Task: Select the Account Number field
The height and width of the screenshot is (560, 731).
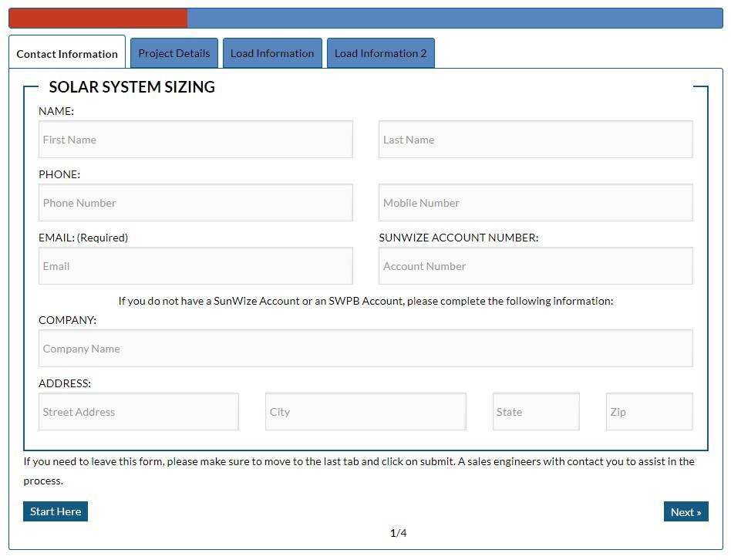Action: coord(536,266)
